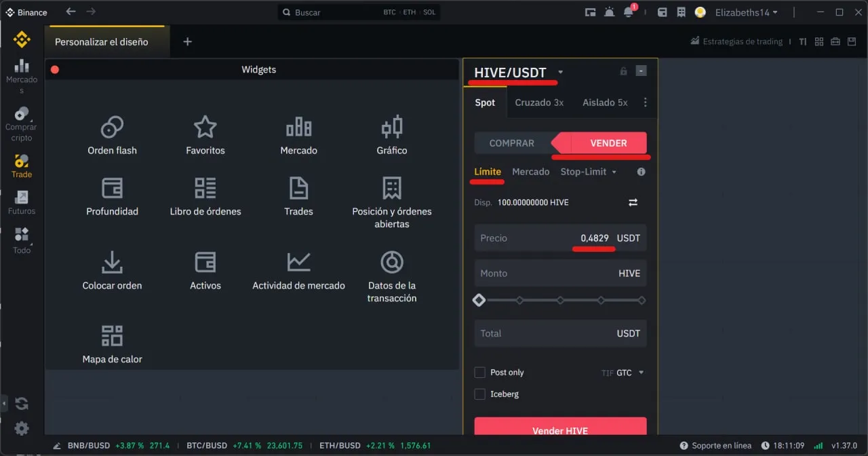Click the amount slider's first diamond handle
This screenshot has height=456, width=868.
click(x=479, y=300)
